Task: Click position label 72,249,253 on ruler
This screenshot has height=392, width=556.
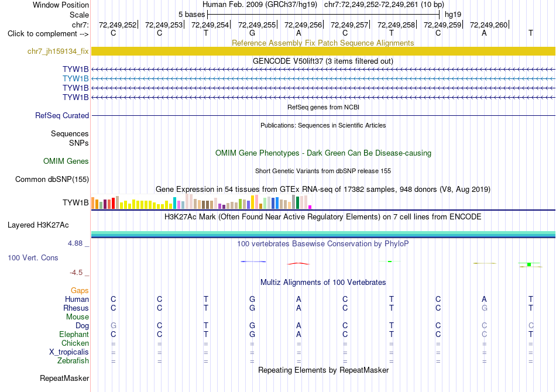Action: (164, 25)
